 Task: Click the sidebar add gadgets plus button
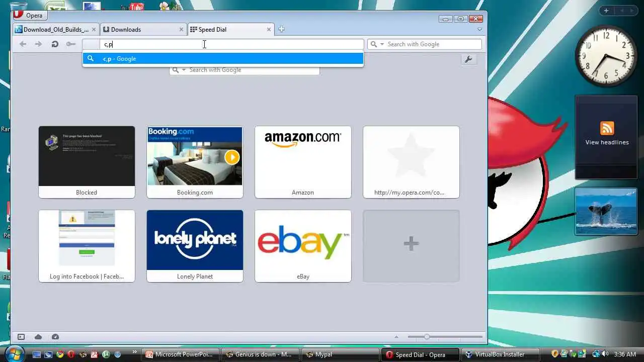click(606, 11)
